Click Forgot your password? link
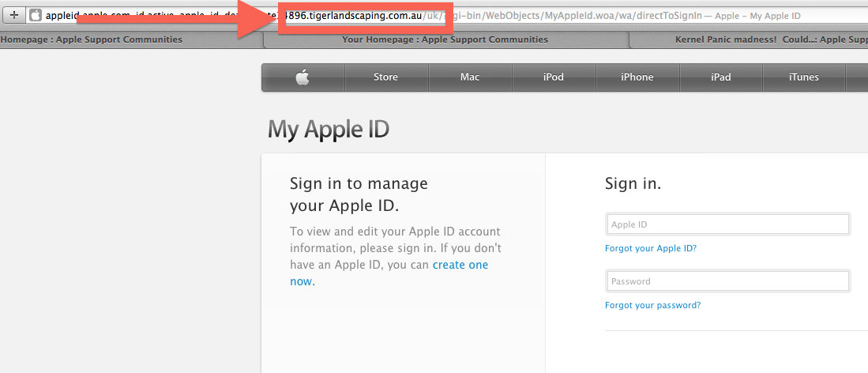The image size is (868, 373). coord(652,305)
